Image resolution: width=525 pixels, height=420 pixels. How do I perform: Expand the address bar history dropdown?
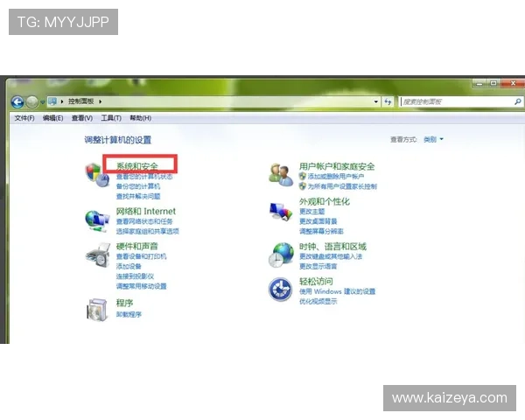[376, 101]
